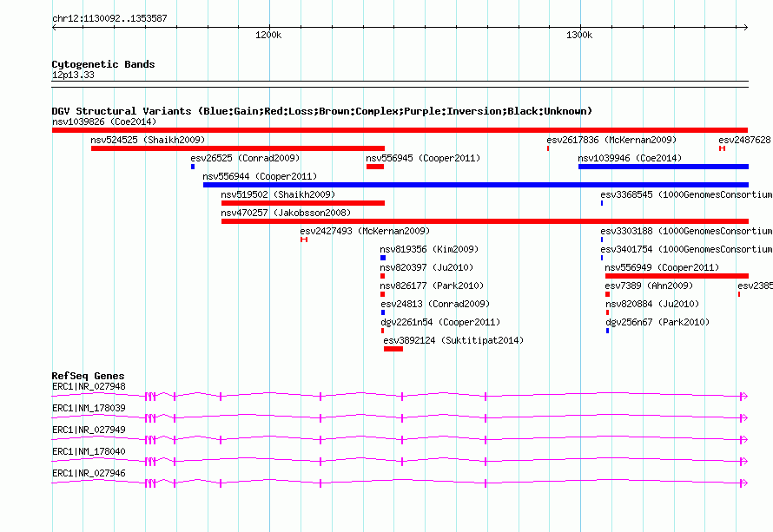Click the blue nsv819356 gain marker
Image resolution: width=773 pixels, height=532 pixels.
pyautogui.click(x=383, y=258)
